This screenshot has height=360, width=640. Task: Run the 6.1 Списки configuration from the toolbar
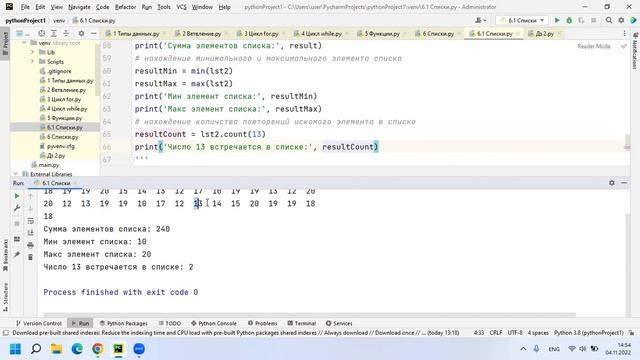click(x=557, y=20)
